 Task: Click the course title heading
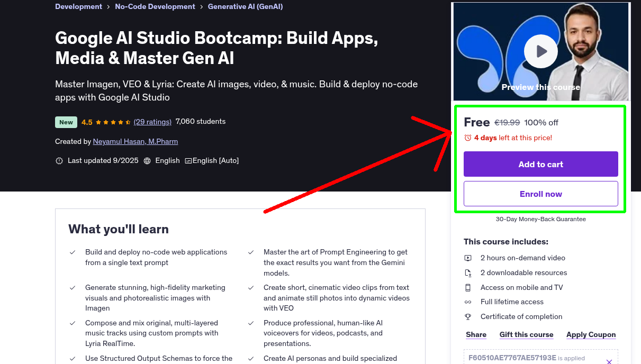point(216,48)
